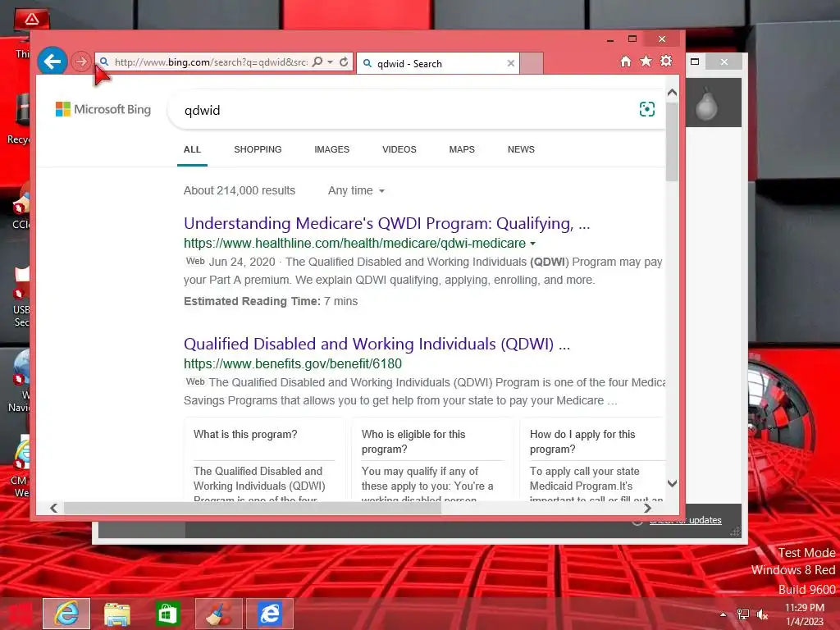Screen dimensions: 840x630
Task: Click the horizontal scrollbar right arrow
Action: point(648,508)
